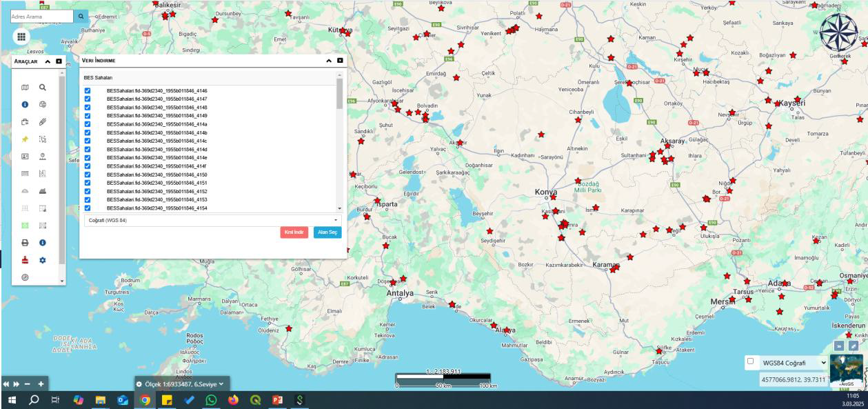Click the print tool icon
Image resolution: width=868 pixels, height=409 pixels.
tap(25, 243)
